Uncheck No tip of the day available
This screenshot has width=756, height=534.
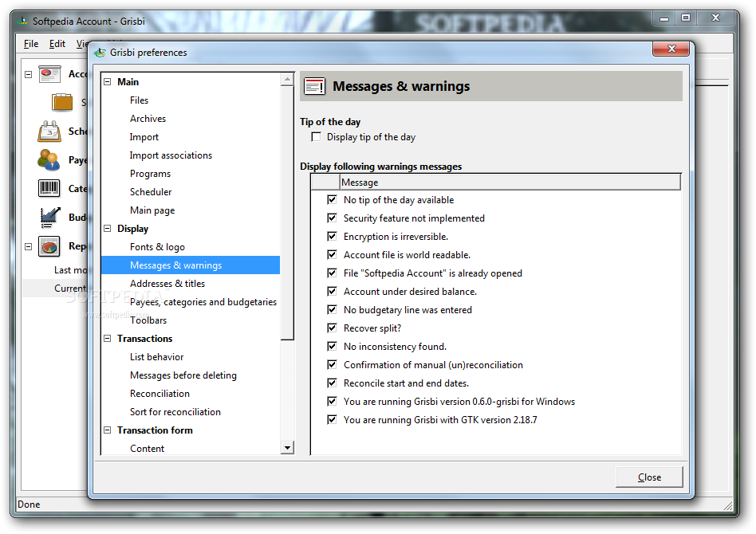[x=332, y=199]
